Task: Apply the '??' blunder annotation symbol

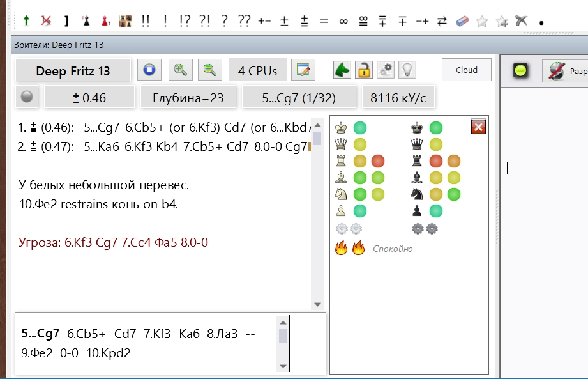Action: click(x=244, y=20)
